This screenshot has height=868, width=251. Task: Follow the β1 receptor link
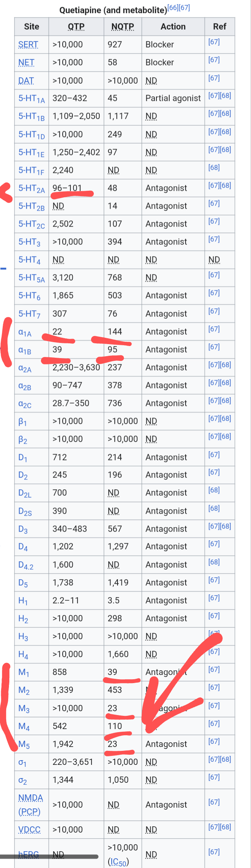23,422
